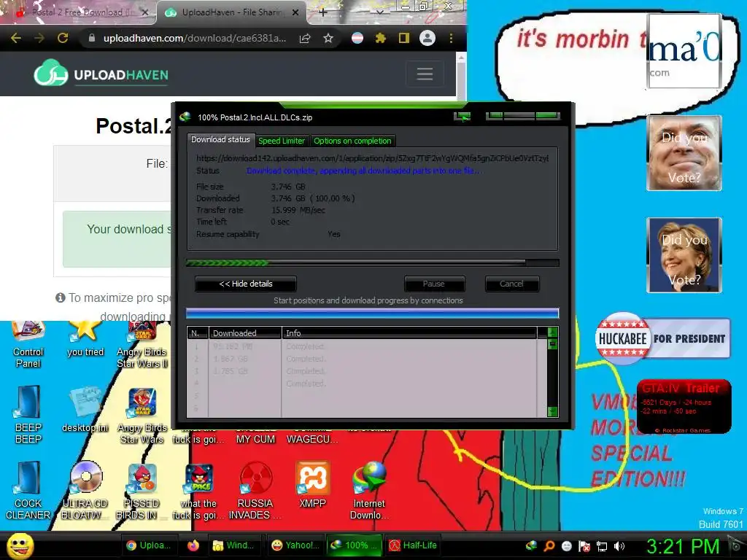The height and width of the screenshot is (560, 747).
Task: Click Huckabee for President gadget
Action: coord(662,338)
